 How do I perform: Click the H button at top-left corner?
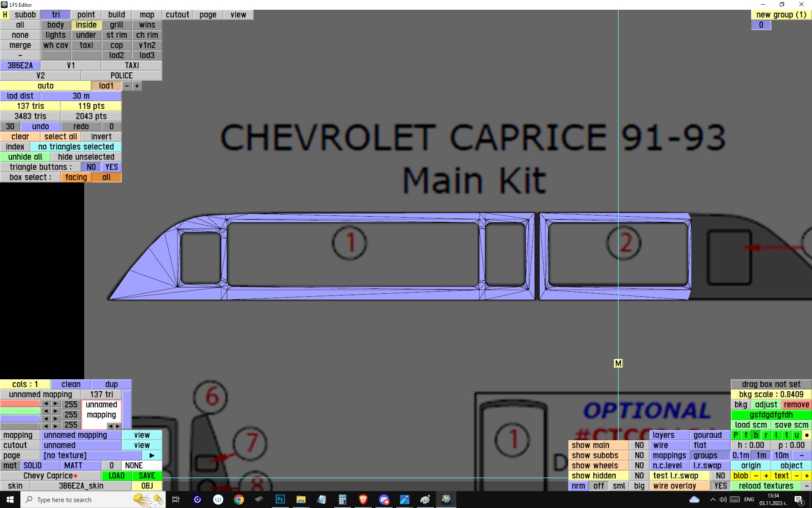pos(5,14)
